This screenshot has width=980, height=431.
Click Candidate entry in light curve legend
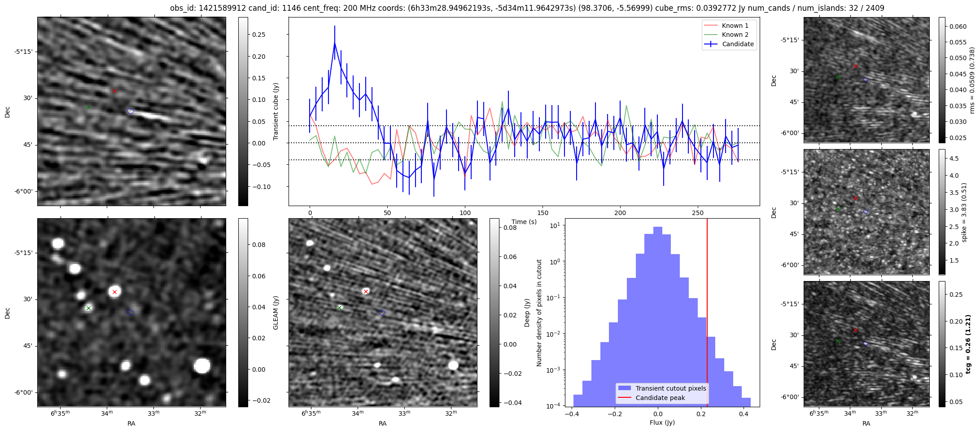coord(738,44)
